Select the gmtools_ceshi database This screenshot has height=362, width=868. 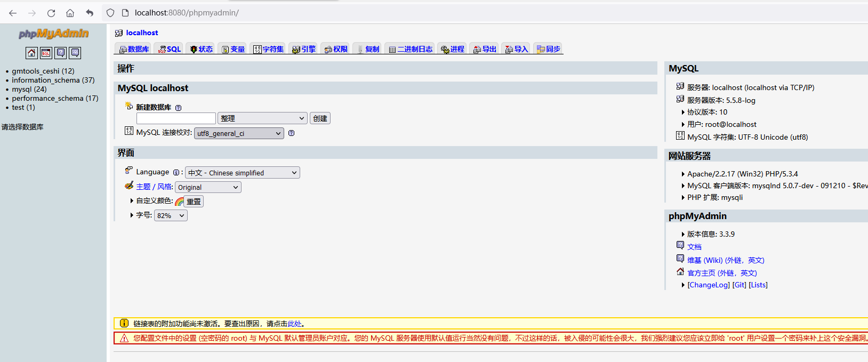[x=43, y=71]
